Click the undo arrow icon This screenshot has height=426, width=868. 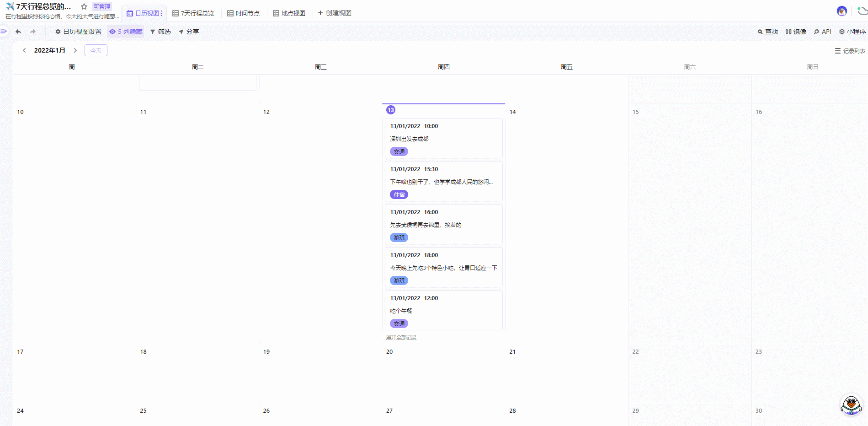tap(18, 32)
